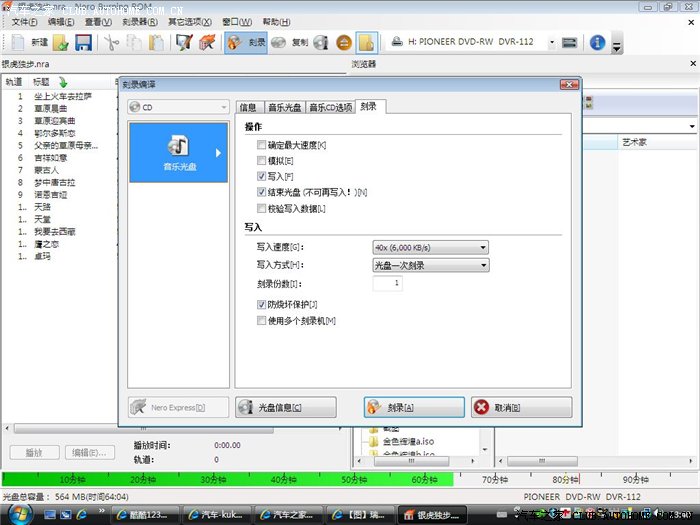Open the CD disc type dropdown

click(178, 107)
